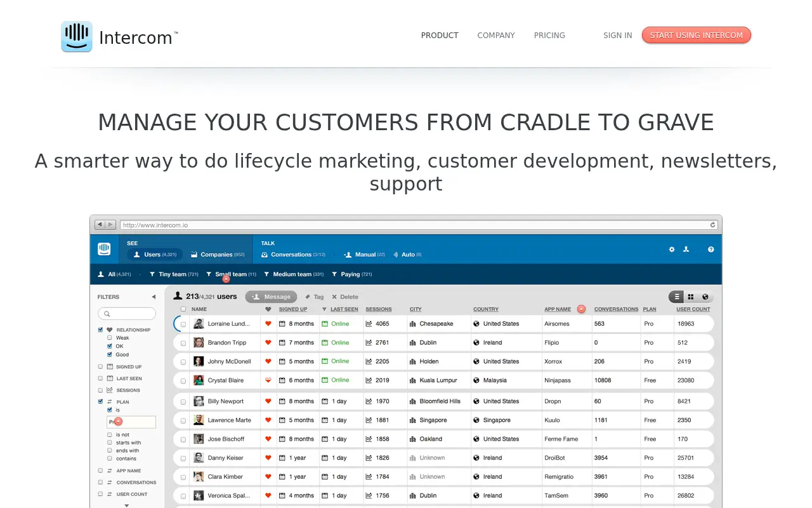Viewport: 812px width, 508px height.
Task: Click the red hotspot on App Name header
Action: (x=581, y=309)
